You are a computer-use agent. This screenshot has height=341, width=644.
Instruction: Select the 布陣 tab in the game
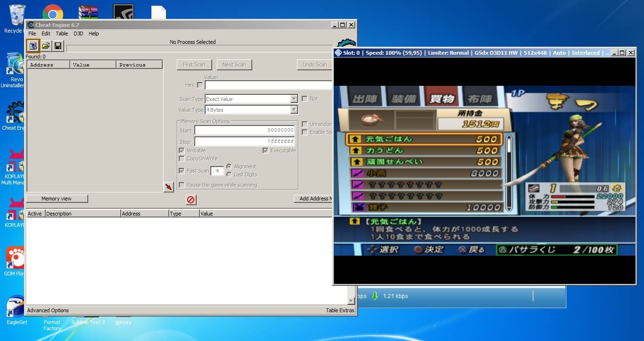click(x=480, y=99)
